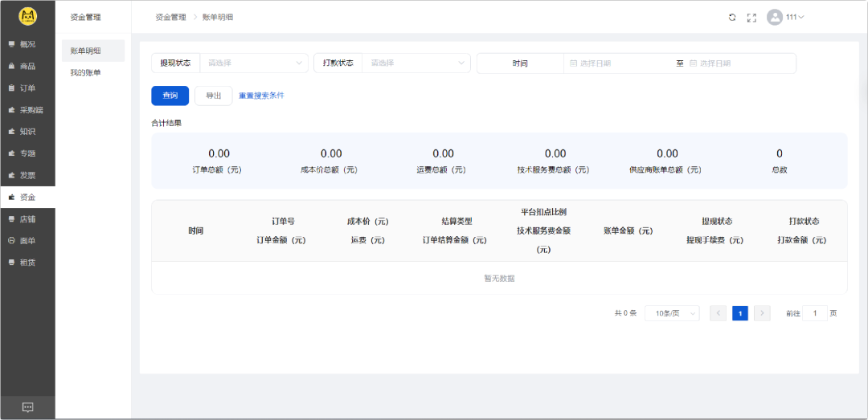Click 总数 summary label
This screenshot has width=868, height=420.
780,170
